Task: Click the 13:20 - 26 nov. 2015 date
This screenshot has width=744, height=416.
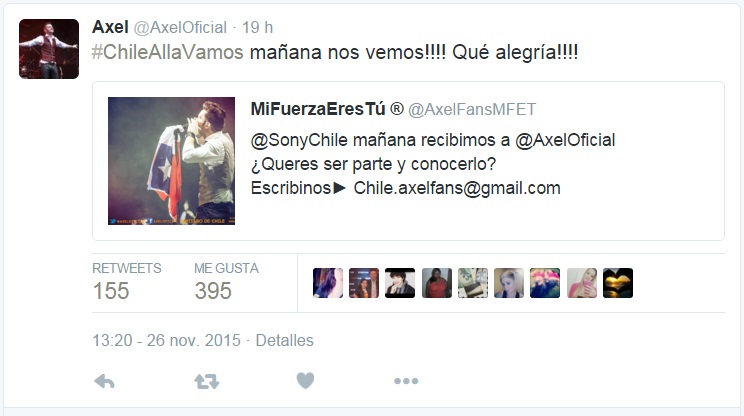Action: click(167, 340)
